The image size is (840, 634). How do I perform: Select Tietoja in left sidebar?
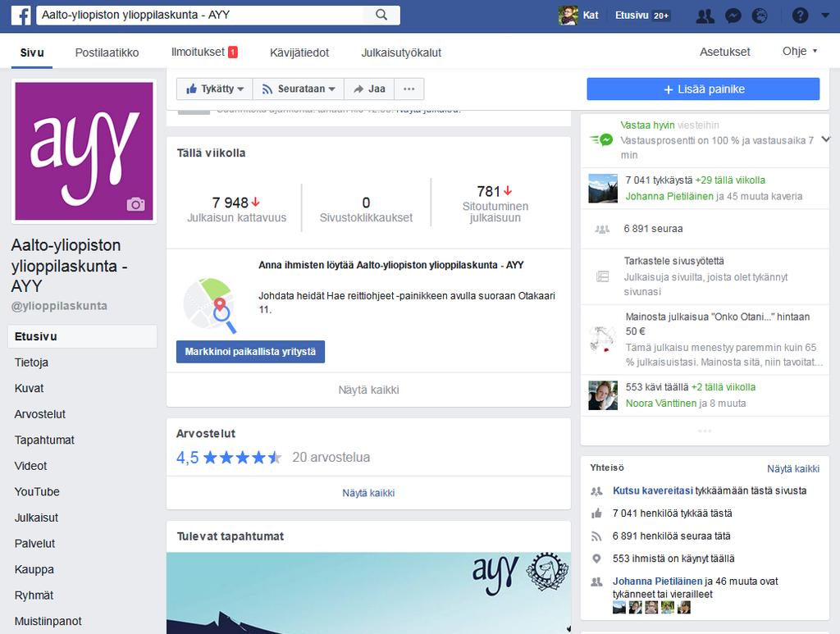click(x=32, y=363)
